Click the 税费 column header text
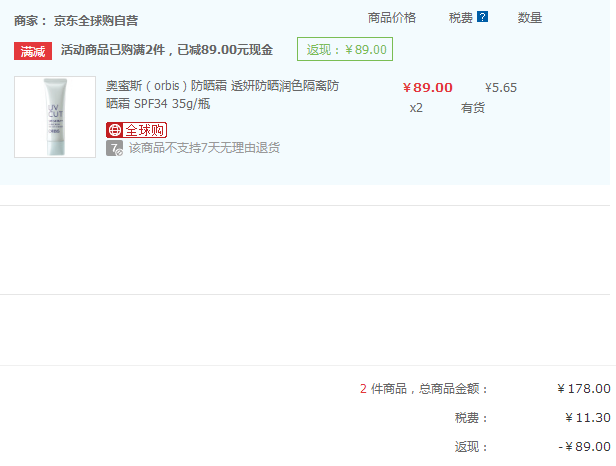Viewport: 616px width, 466px height. pos(460,18)
